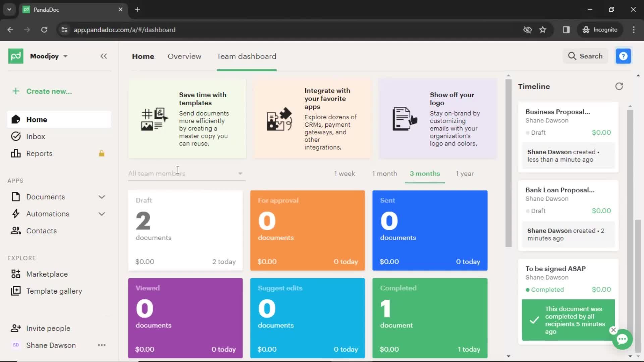Image resolution: width=644 pixels, height=362 pixels.
Task: Select the 1 week time period filter
Action: tap(345, 173)
